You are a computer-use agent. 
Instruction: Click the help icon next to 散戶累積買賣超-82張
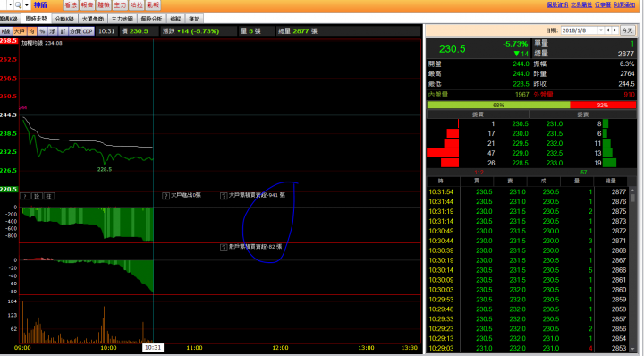coord(224,248)
